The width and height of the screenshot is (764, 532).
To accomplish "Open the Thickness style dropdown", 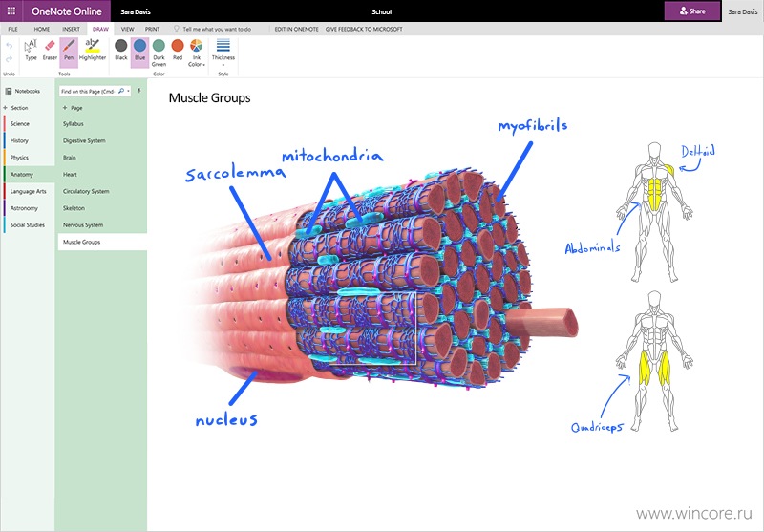I will click(x=223, y=53).
